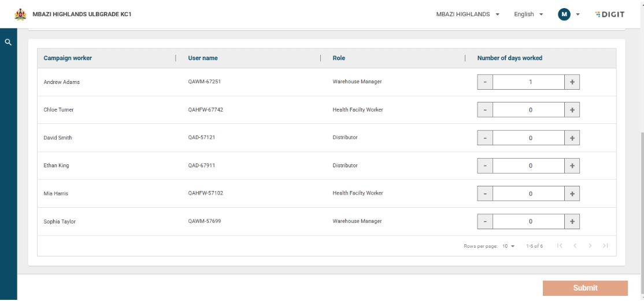Increase days worked for Chloe Turner
The height and width of the screenshot is (301, 644).
(x=572, y=110)
